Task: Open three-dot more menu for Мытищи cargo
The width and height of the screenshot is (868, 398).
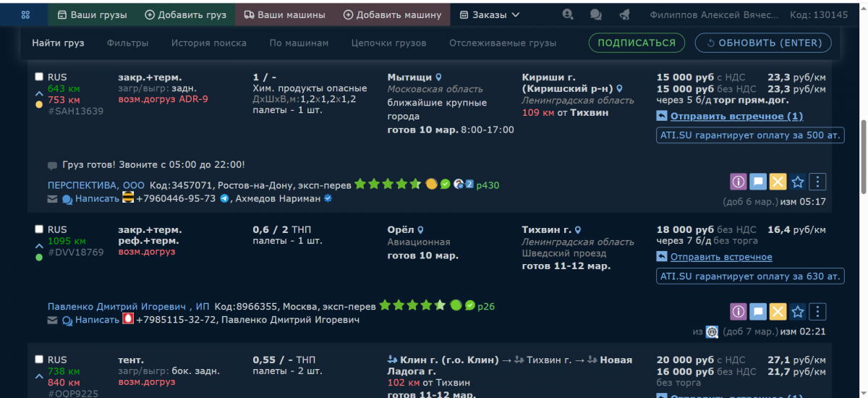Action: click(817, 182)
